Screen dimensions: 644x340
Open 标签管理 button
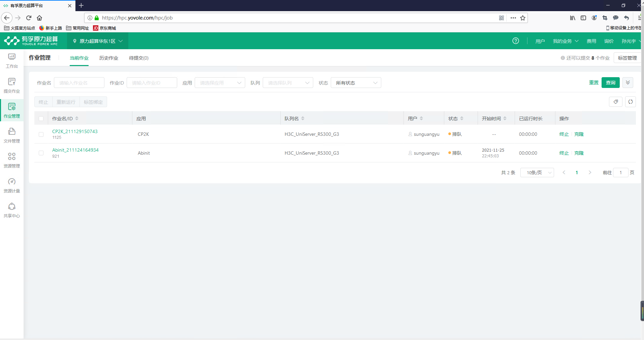point(627,58)
